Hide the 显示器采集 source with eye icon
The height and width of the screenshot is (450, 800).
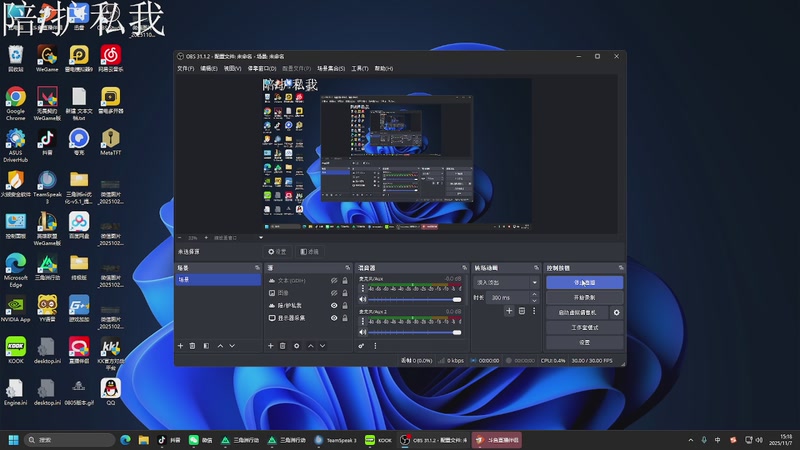point(334,317)
